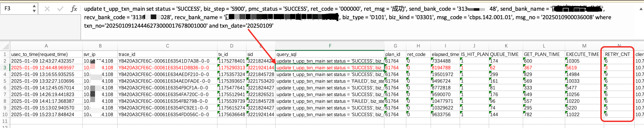Screen dimensions: 644x128
Task: Click tx_id cell '1175357324'
Action: tap(232, 74)
